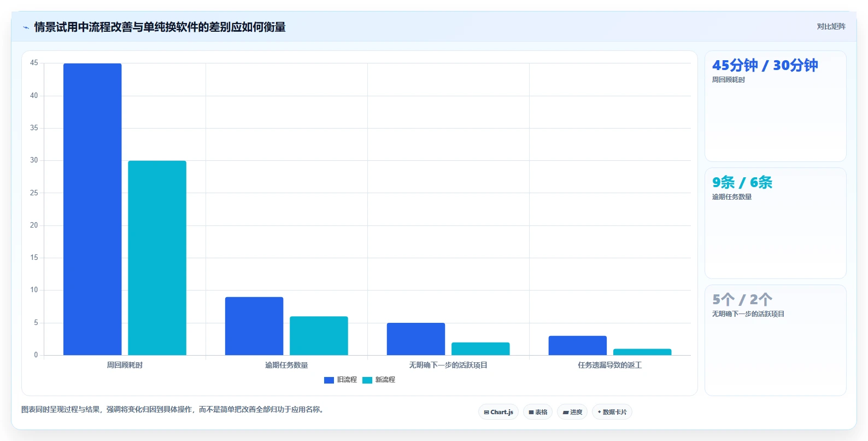
Task: Click the y-axis value 30
Action: point(34,160)
